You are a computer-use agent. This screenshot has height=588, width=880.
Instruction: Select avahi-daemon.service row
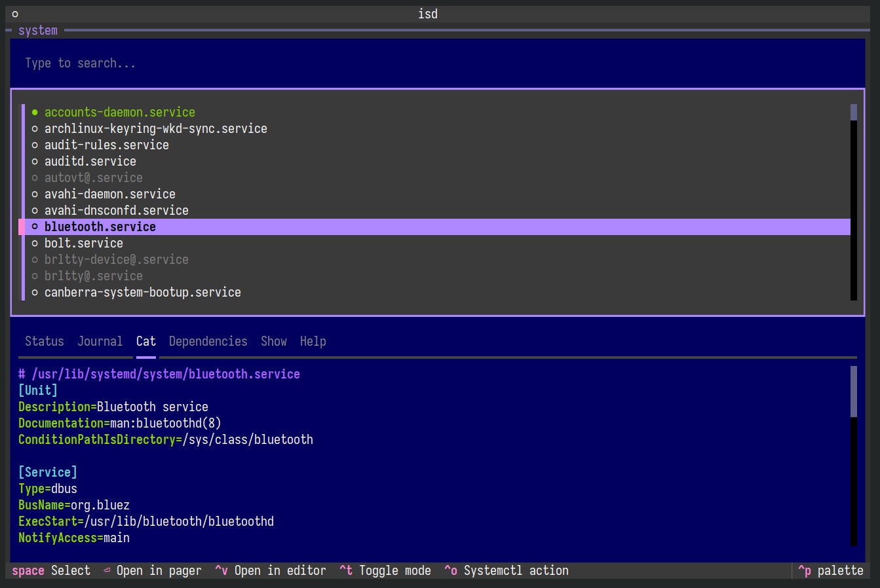437,194
